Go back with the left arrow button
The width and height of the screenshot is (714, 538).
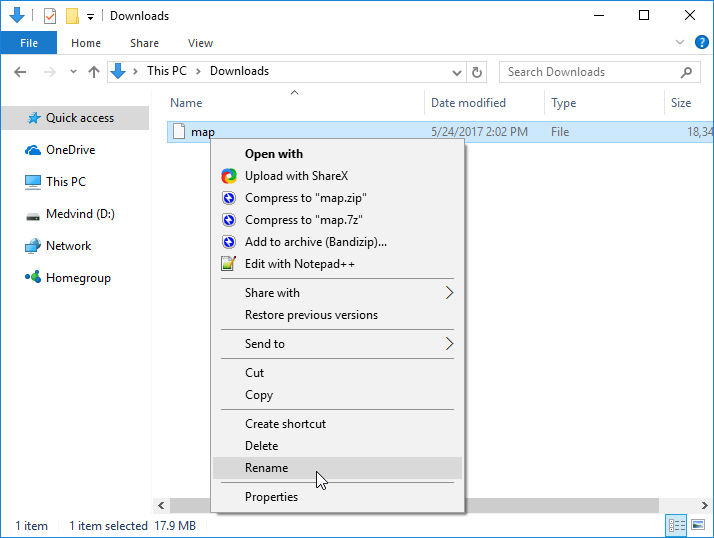[x=20, y=72]
